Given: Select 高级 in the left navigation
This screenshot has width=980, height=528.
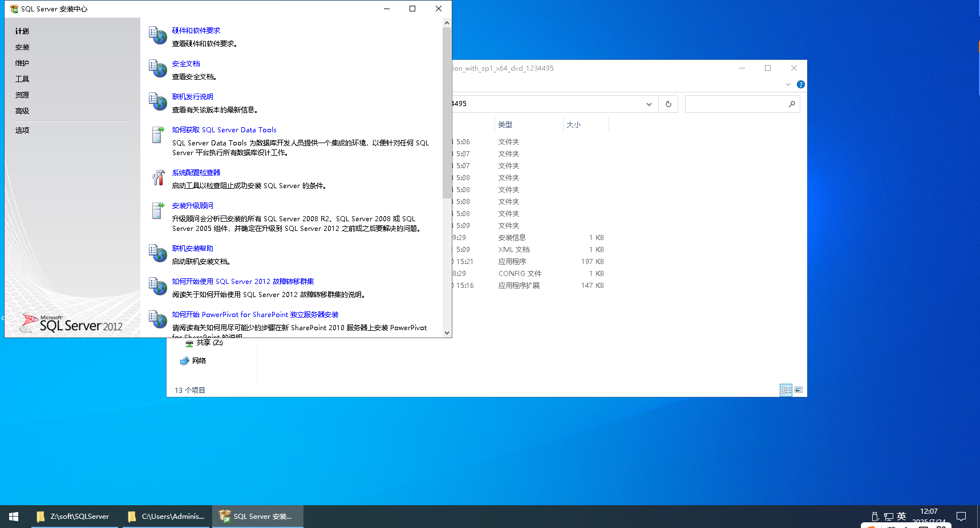Looking at the screenshot, I should [22, 111].
